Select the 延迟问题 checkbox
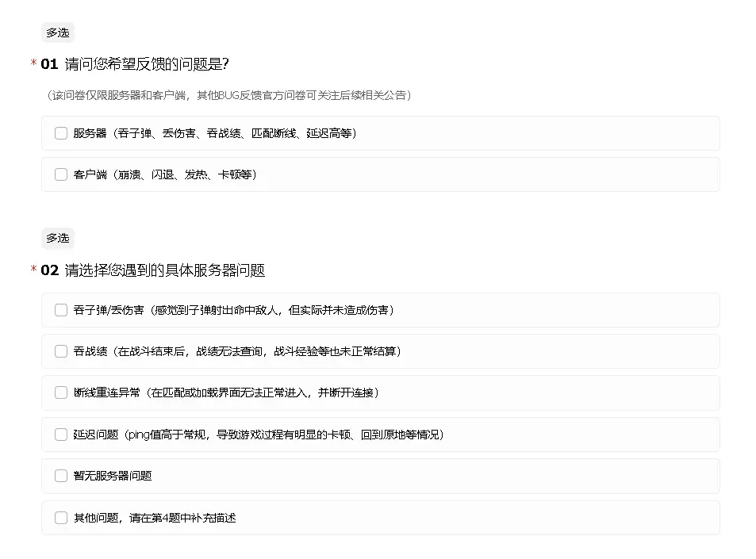This screenshot has width=756, height=559. pos(61,435)
